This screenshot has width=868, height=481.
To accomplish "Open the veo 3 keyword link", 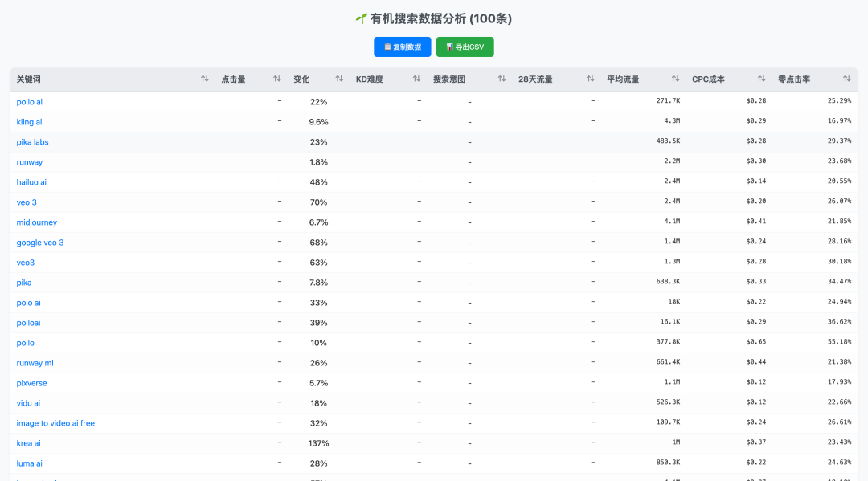I will coord(27,202).
